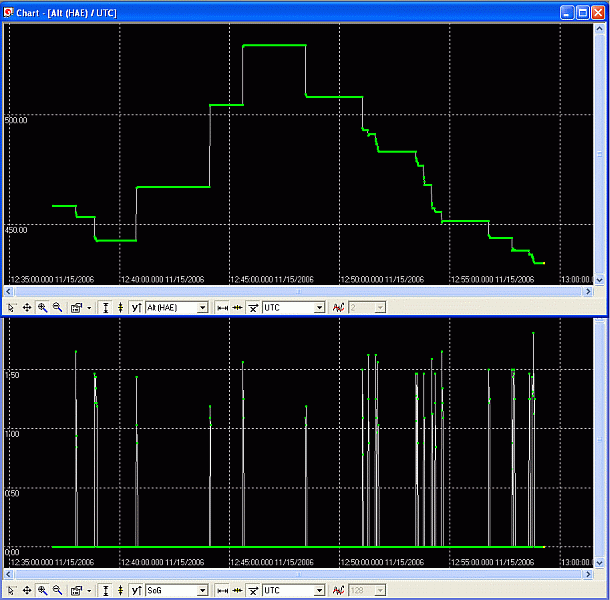Click zoom out magnifier on the Alt (HAE) toolbar
This screenshot has width=610, height=600.
click(57, 308)
